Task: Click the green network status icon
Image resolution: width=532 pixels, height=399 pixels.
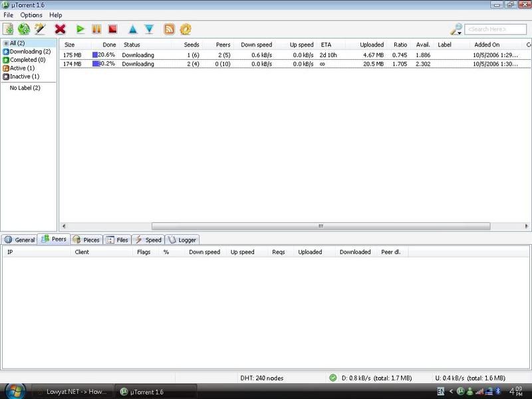Action: coord(333,378)
